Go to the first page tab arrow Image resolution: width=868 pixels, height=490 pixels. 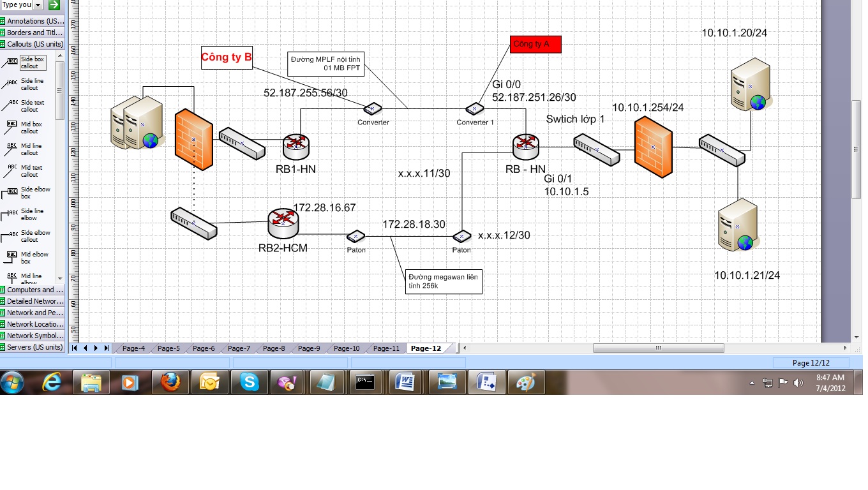(75, 348)
